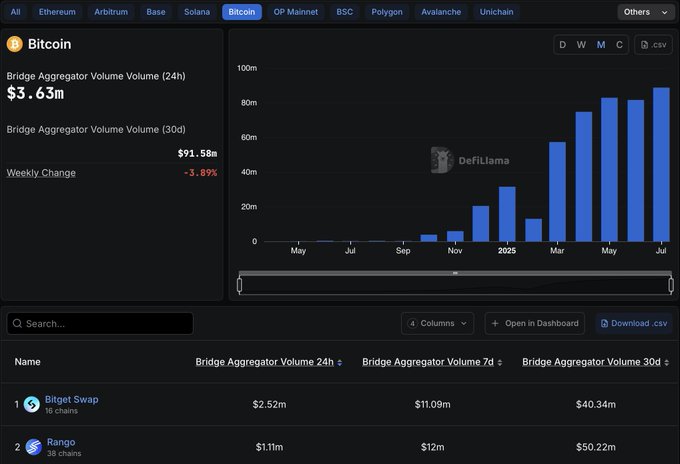Image resolution: width=680 pixels, height=464 pixels.
Task: Click the file icon in Download .csv
Action: click(x=604, y=323)
